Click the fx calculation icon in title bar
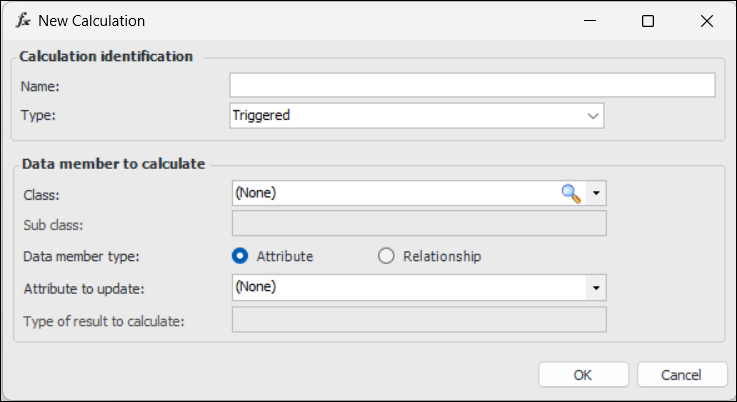This screenshot has height=402, width=737. click(23, 20)
